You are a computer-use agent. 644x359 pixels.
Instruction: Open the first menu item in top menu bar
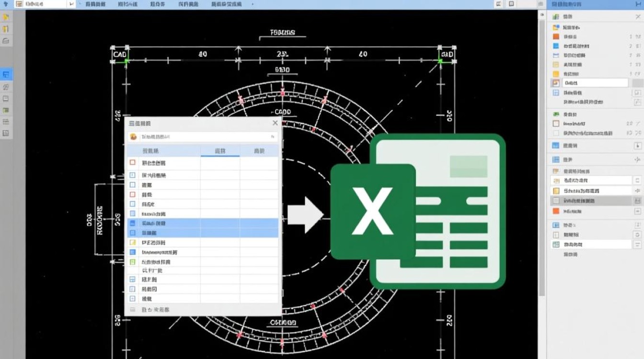pos(96,4)
